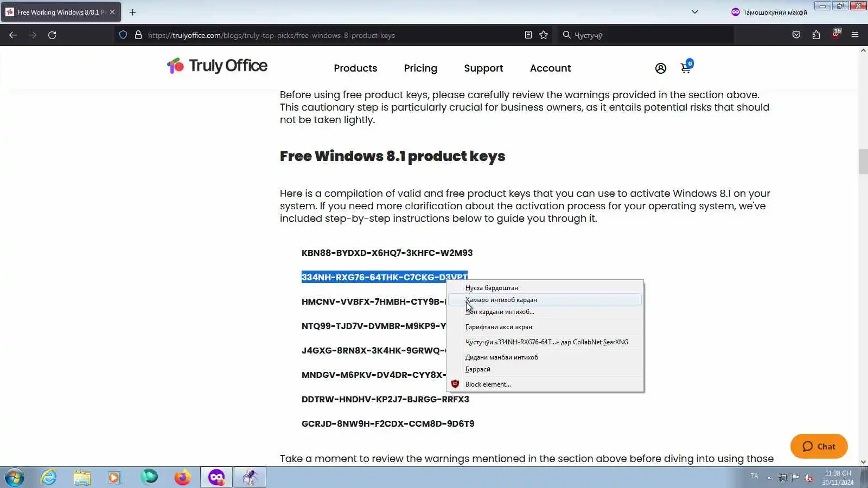Click the private browsing Тамошокунии махфӣ indicator
The height and width of the screenshot is (488, 868).
[769, 12]
